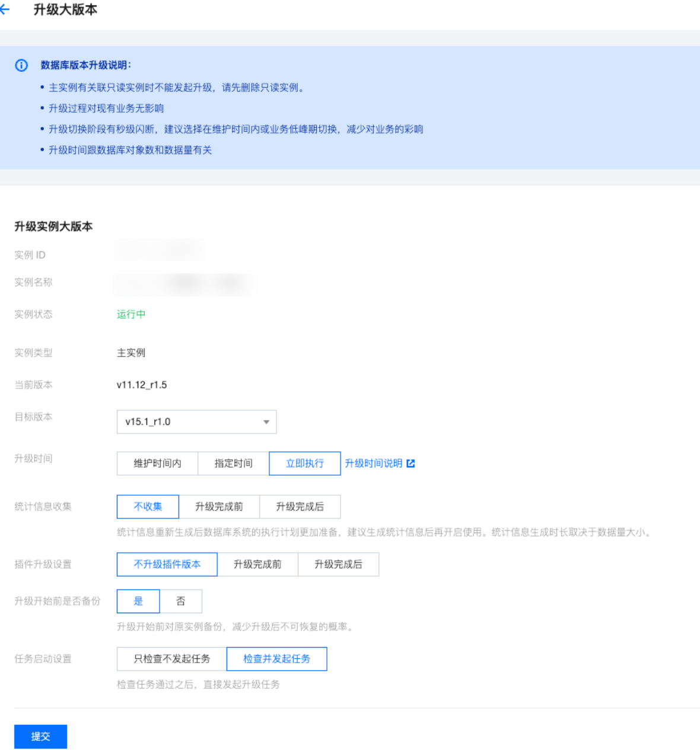Click the 实例 ID field label
Viewport: 700px width, 755px height.
(x=30, y=255)
